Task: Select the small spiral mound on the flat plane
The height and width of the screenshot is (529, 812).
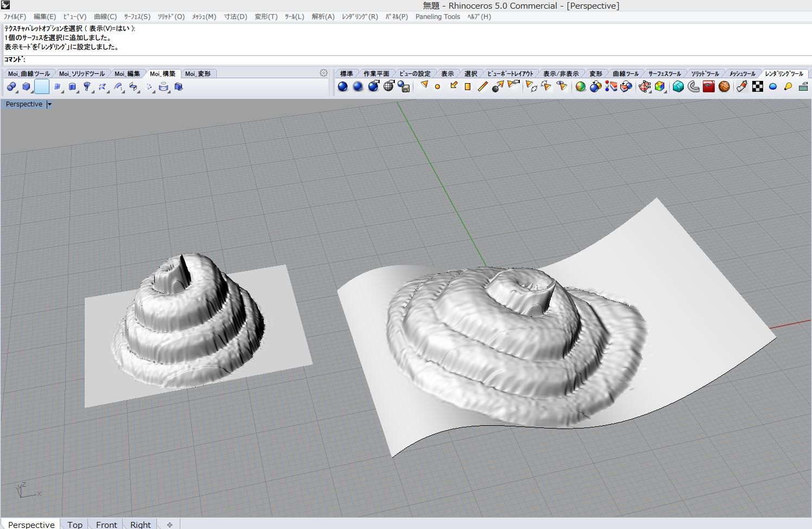Action: [x=189, y=320]
